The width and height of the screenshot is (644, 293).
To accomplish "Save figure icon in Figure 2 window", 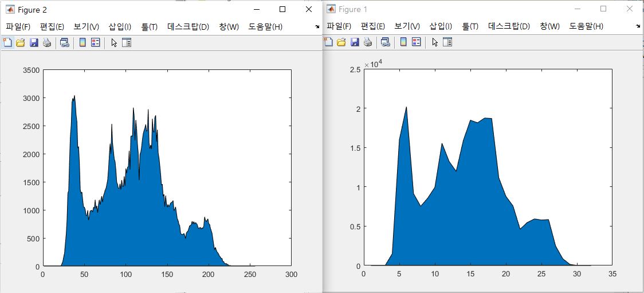I will click(34, 42).
